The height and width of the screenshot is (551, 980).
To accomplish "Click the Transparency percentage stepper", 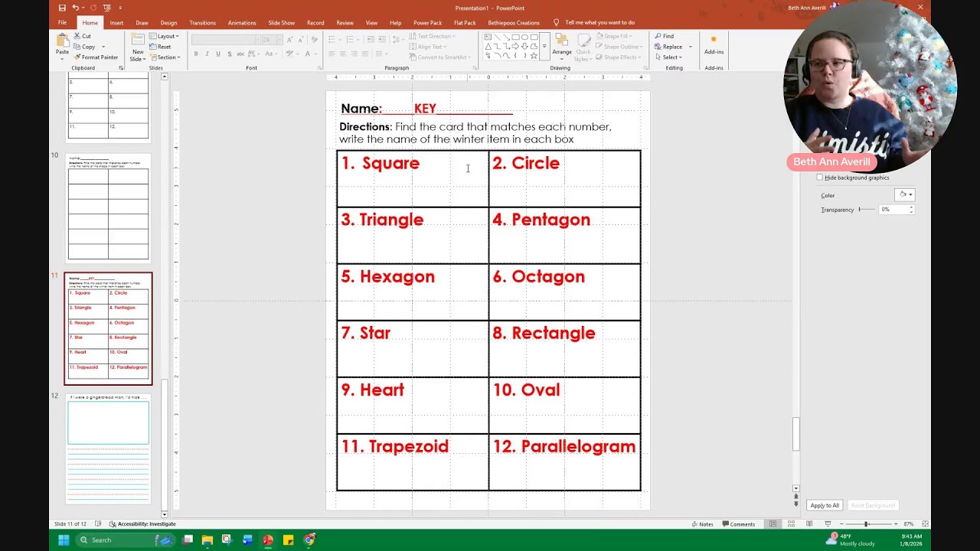I will tap(910, 209).
